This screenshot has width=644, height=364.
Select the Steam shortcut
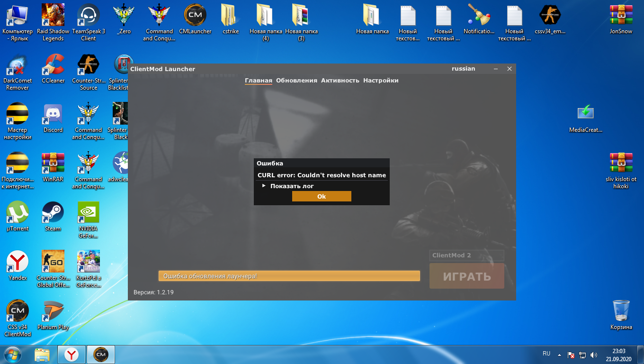click(53, 217)
